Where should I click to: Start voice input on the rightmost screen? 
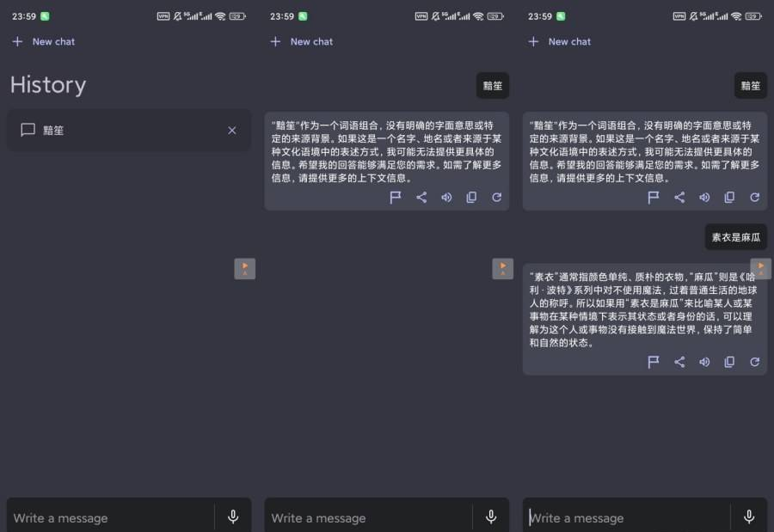(x=749, y=517)
